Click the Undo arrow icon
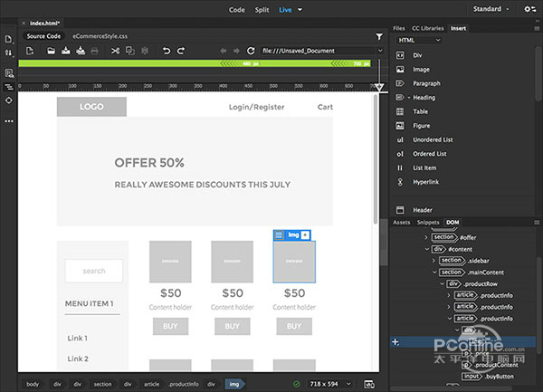The height and width of the screenshot is (392, 543). [x=166, y=51]
